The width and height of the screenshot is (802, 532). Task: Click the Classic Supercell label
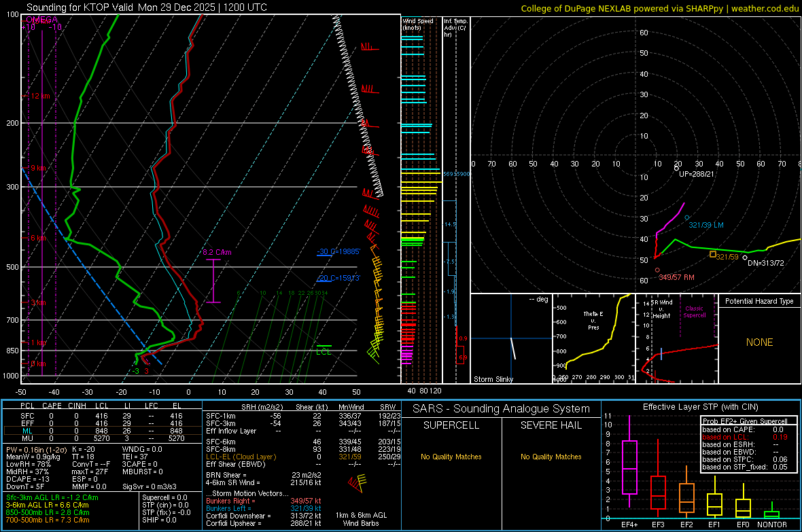695,312
